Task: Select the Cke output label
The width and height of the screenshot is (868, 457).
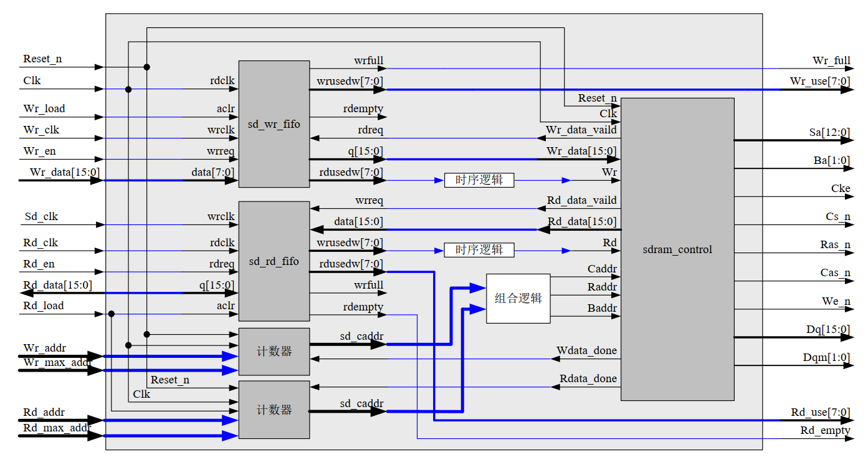Action: click(x=841, y=188)
